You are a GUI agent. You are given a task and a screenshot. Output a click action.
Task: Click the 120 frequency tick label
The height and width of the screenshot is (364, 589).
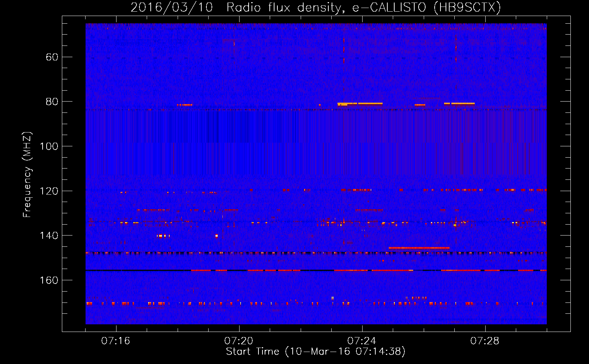49,191
